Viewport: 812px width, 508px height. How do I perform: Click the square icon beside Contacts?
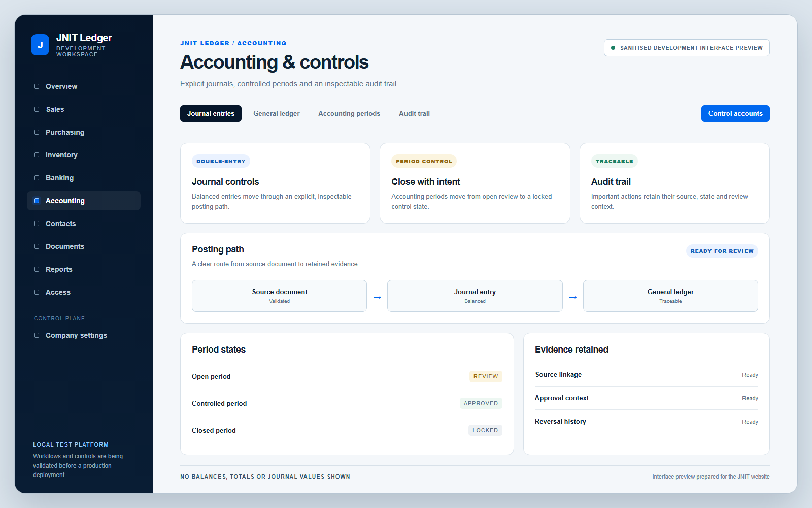click(x=37, y=224)
